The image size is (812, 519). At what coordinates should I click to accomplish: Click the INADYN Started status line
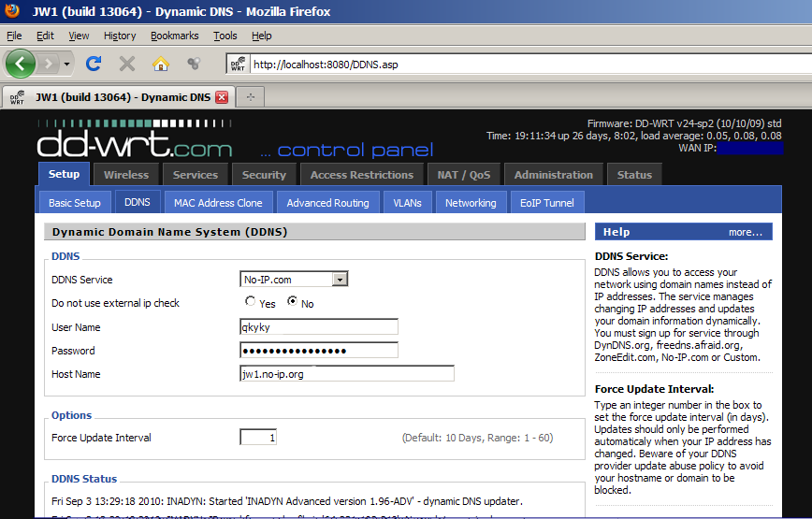click(287, 501)
